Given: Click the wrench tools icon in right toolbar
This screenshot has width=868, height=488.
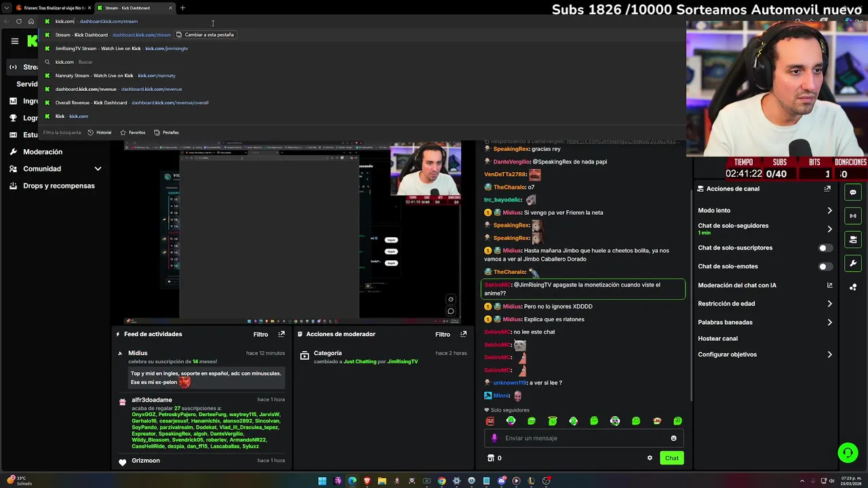Looking at the screenshot, I should 853,264.
